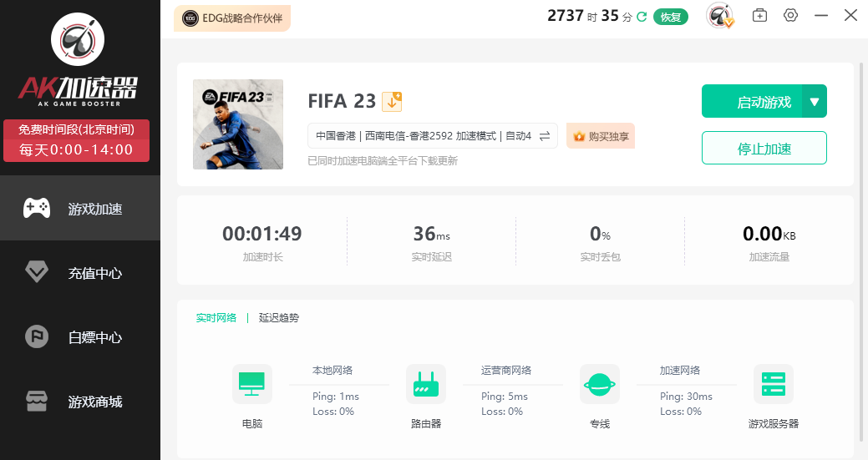Image resolution: width=868 pixels, height=460 pixels.
Task: Click the EDG战略合作伙伴 badge
Action: (232, 18)
